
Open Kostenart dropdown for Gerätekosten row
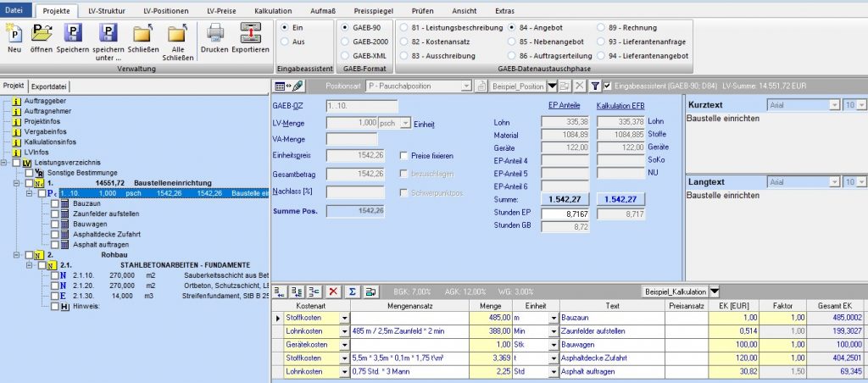pyautogui.click(x=344, y=344)
